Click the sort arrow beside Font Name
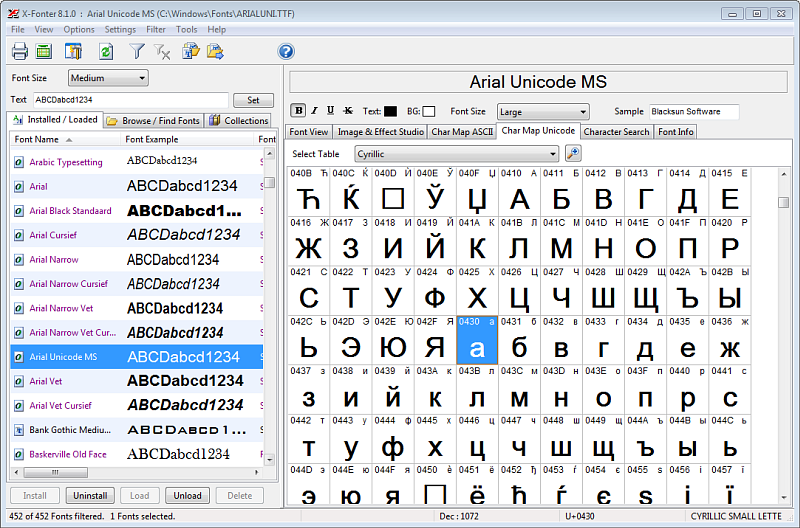Viewport: 800px width, 528px height. pos(69,140)
